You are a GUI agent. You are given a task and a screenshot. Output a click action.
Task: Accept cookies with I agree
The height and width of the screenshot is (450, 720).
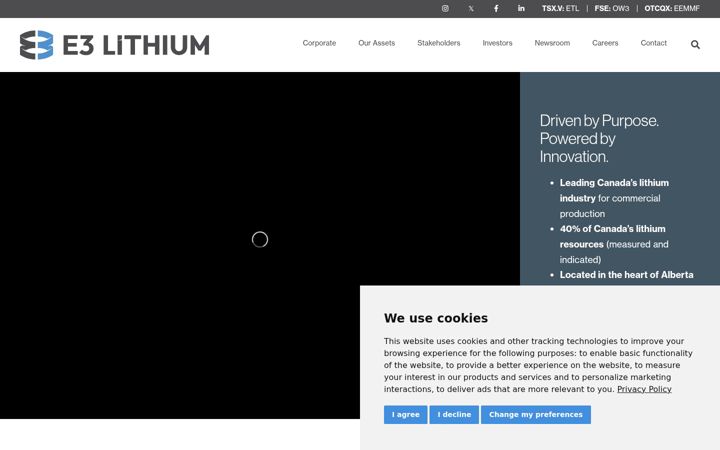(x=405, y=415)
